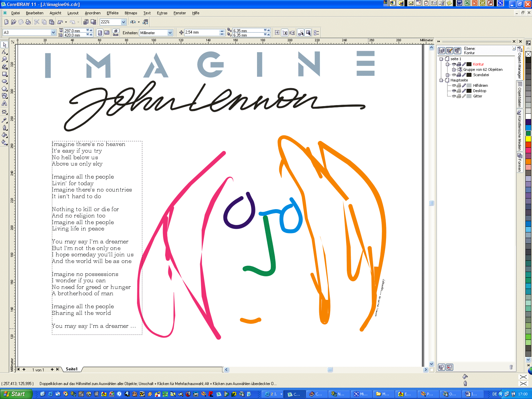
Task: Expand Gruppe von 62 Objekten
Action: coord(454,69)
